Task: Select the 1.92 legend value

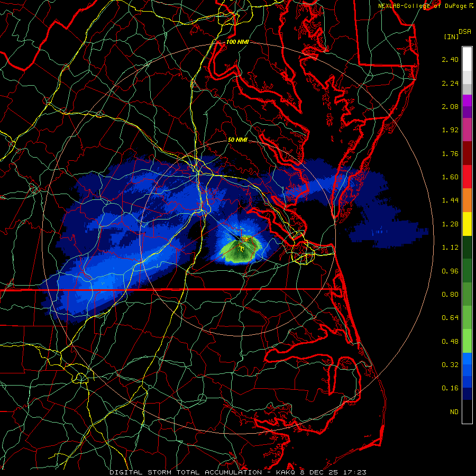Action: [450, 130]
